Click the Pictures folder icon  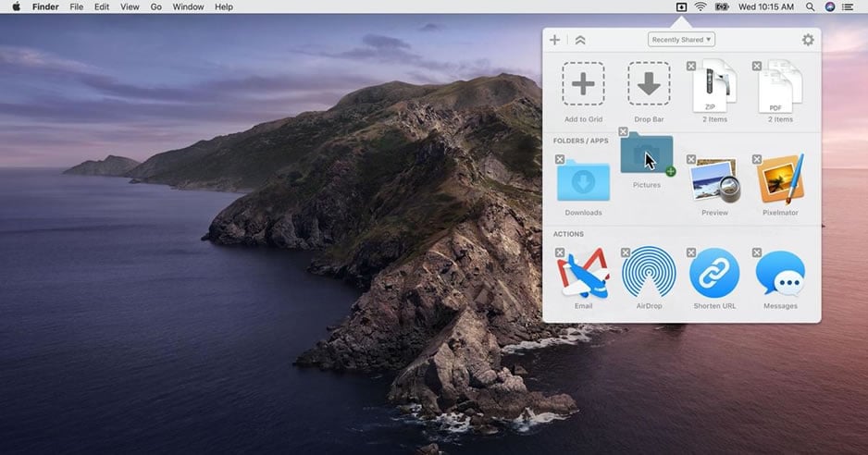click(647, 153)
